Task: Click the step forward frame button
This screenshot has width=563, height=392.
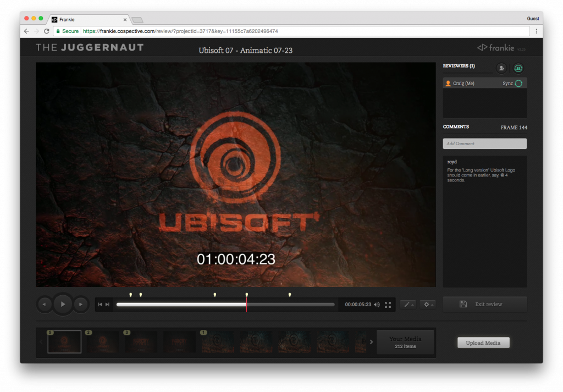Action: click(x=80, y=304)
